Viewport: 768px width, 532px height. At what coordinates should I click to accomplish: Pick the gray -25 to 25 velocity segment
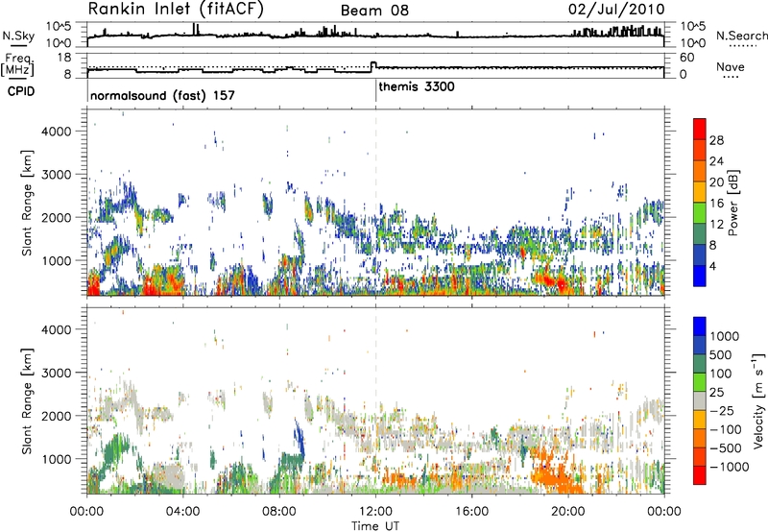point(700,401)
